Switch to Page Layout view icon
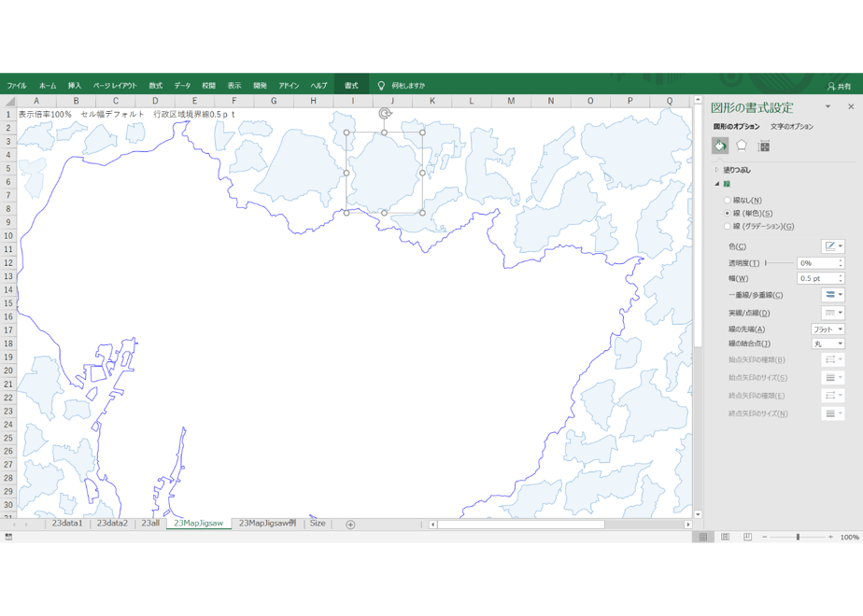The image size is (863, 616). pyautogui.click(x=726, y=537)
